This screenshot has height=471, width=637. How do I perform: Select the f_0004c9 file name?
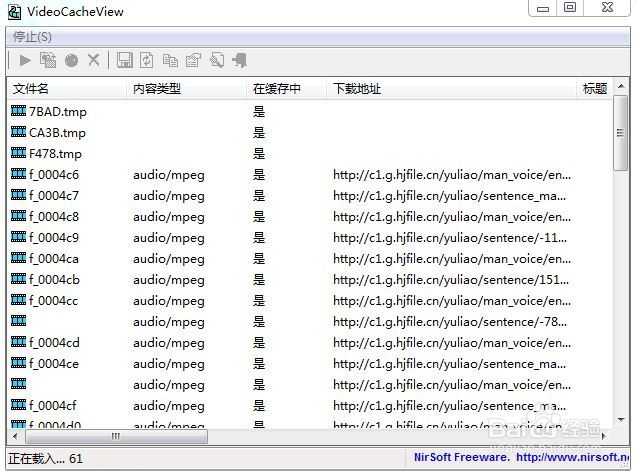(54, 238)
